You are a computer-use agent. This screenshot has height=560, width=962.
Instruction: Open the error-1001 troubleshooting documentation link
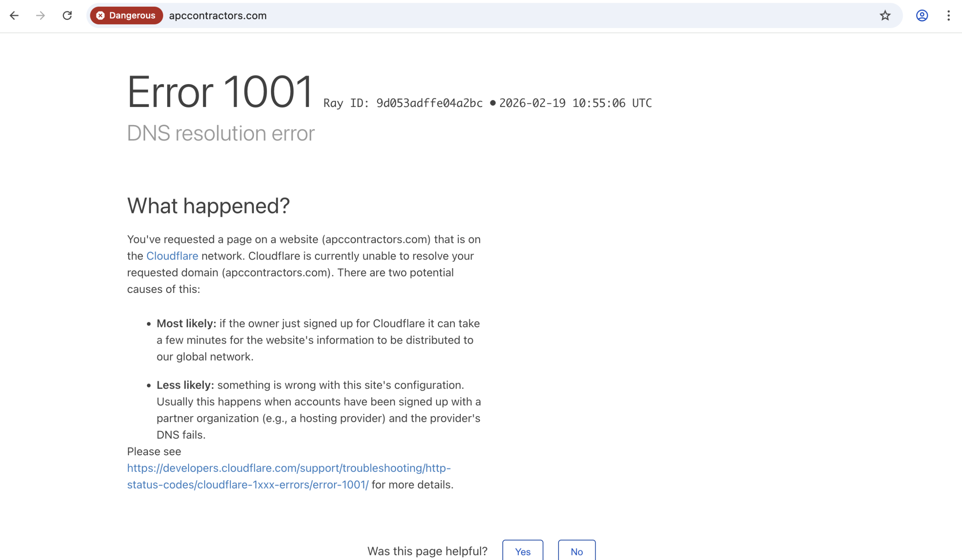[x=289, y=468]
